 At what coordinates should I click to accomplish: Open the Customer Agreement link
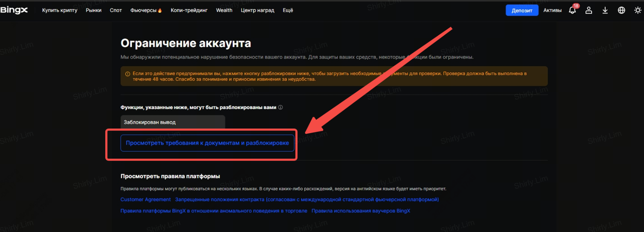pos(145,199)
